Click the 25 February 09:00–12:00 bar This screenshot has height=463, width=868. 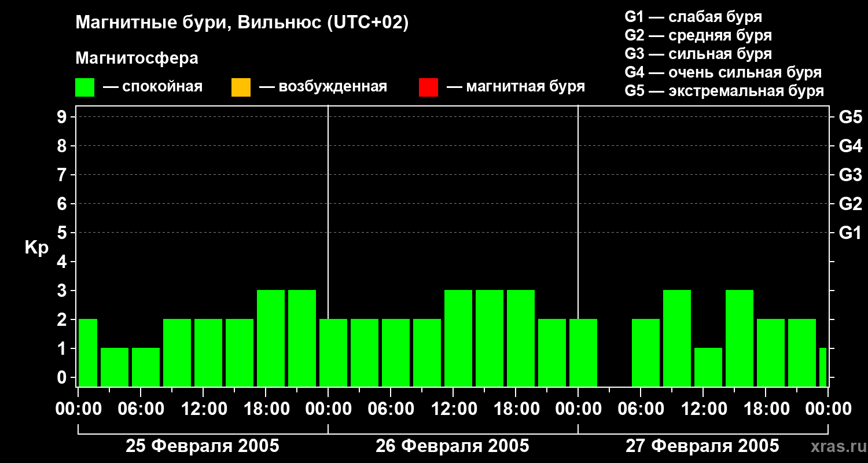(x=177, y=352)
